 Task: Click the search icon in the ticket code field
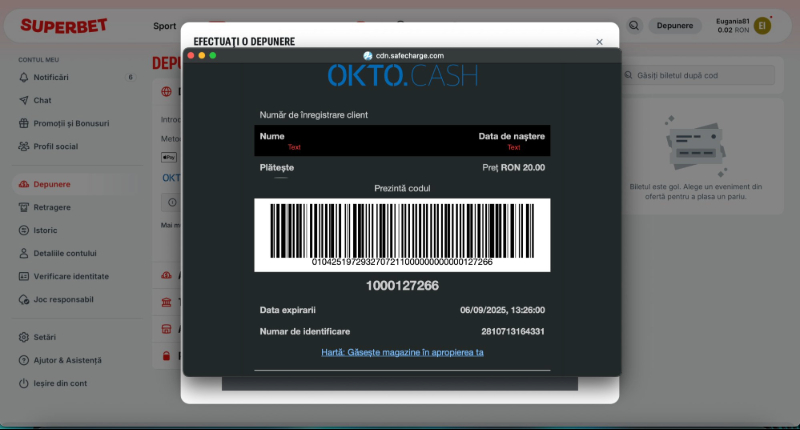coord(629,75)
